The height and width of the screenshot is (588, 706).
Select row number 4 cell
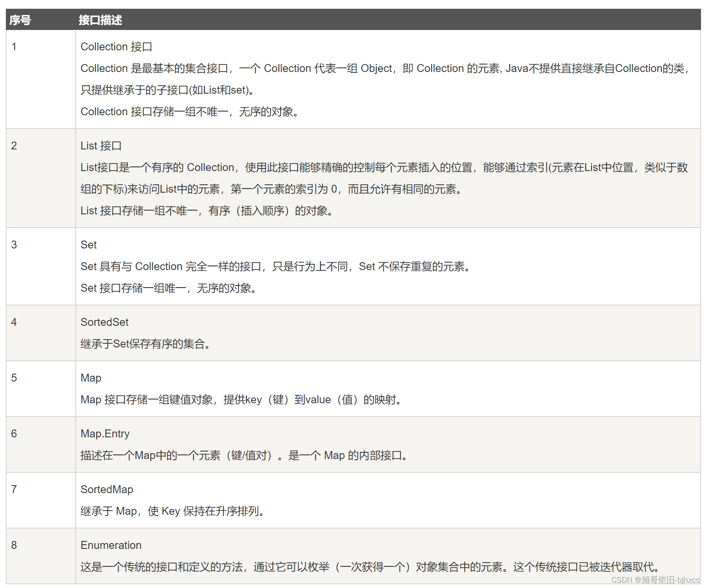[41, 333]
